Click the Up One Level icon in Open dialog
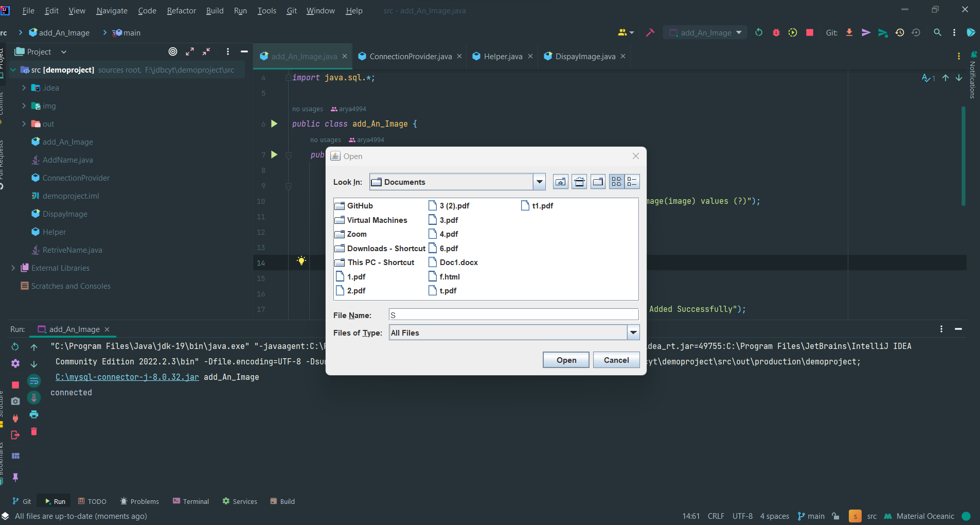 click(x=560, y=182)
